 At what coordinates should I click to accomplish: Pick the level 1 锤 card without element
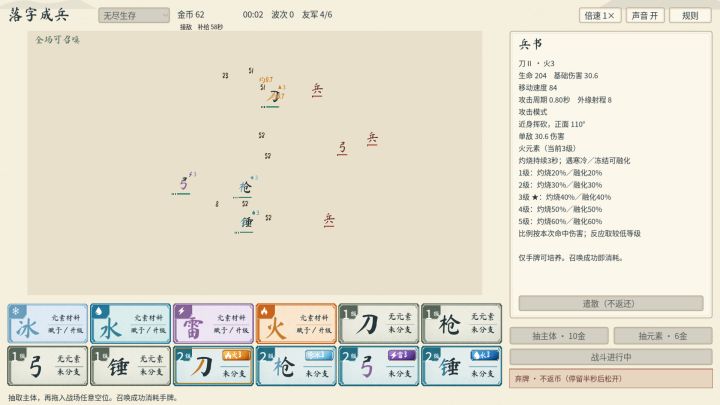pos(130,366)
